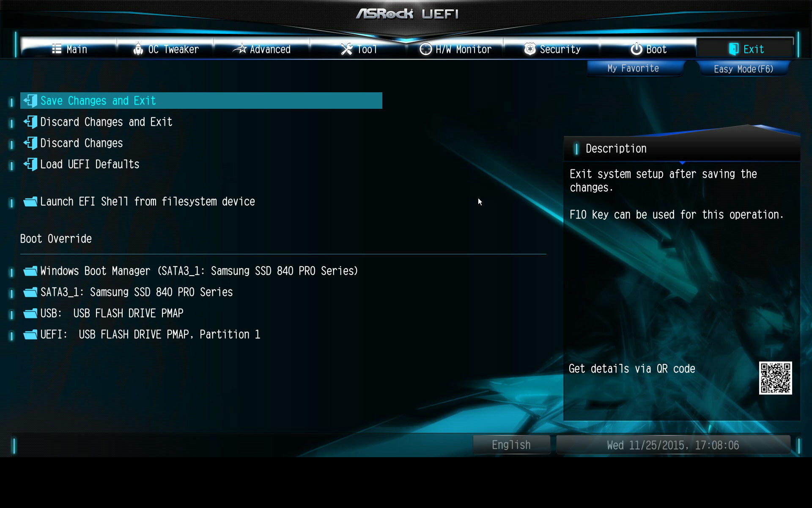The height and width of the screenshot is (508, 812).
Task: Choose Load UEFI Defaults
Action: (x=90, y=164)
